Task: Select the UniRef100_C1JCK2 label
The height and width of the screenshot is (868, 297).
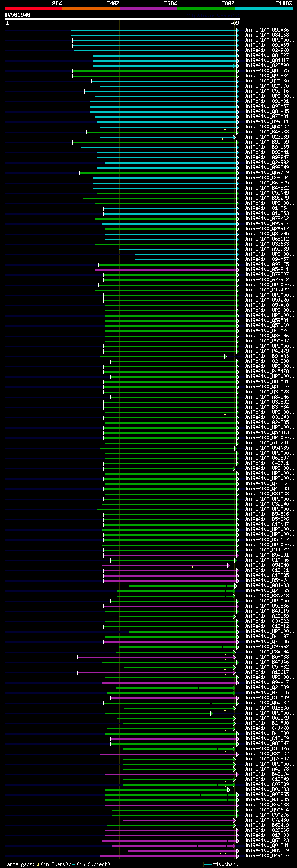Action: pyautogui.click(x=266, y=550)
